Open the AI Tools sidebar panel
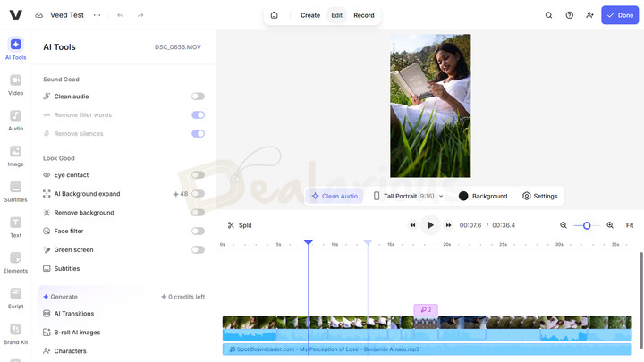644x362 pixels. [15, 49]
